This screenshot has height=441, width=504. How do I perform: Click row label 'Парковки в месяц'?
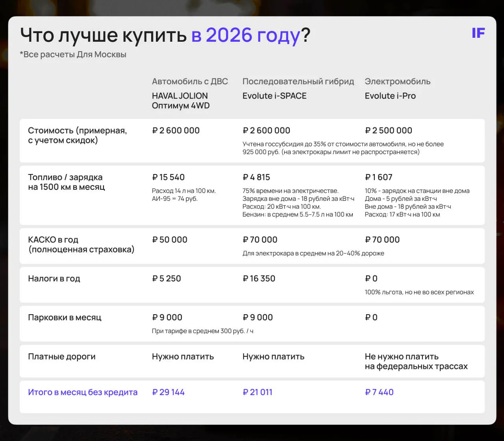65,317
